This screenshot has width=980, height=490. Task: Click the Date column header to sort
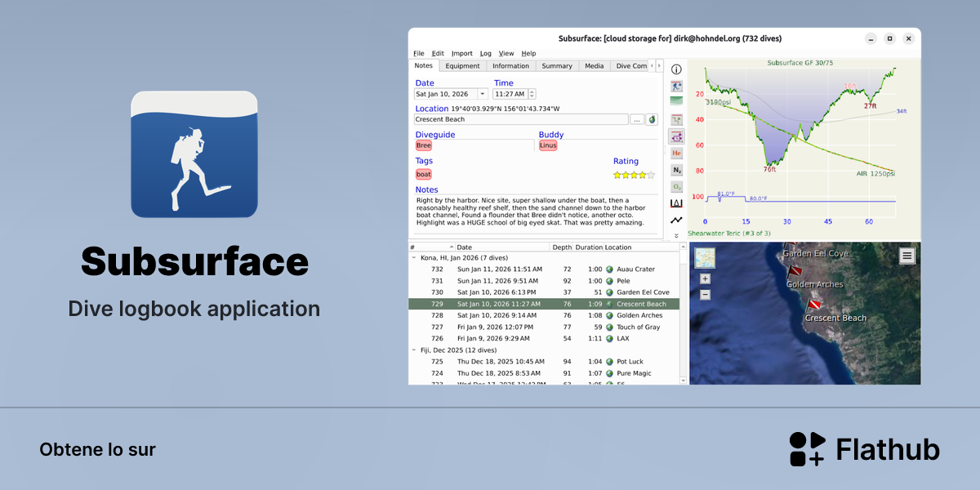[x=464, y=247]
